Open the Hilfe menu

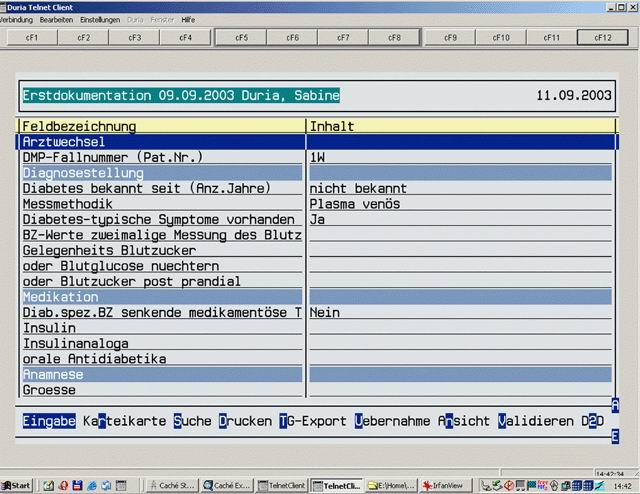click(188, 20)
